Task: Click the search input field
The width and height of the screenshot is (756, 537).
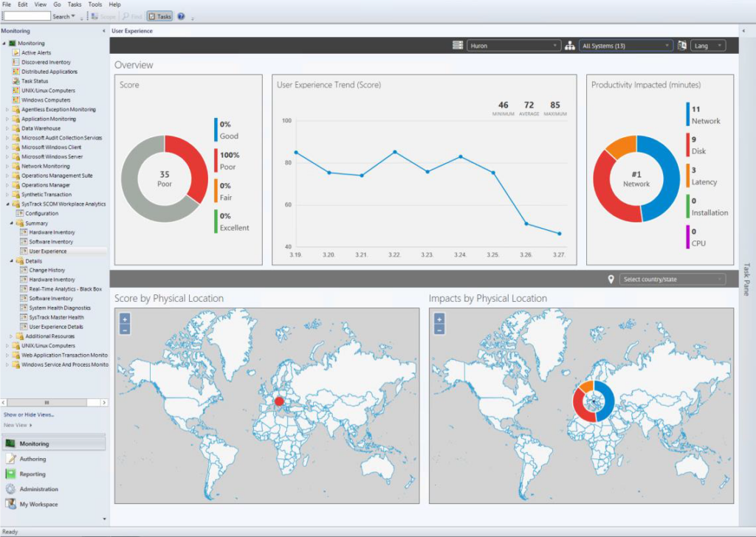Action: [x=27, y=16]
